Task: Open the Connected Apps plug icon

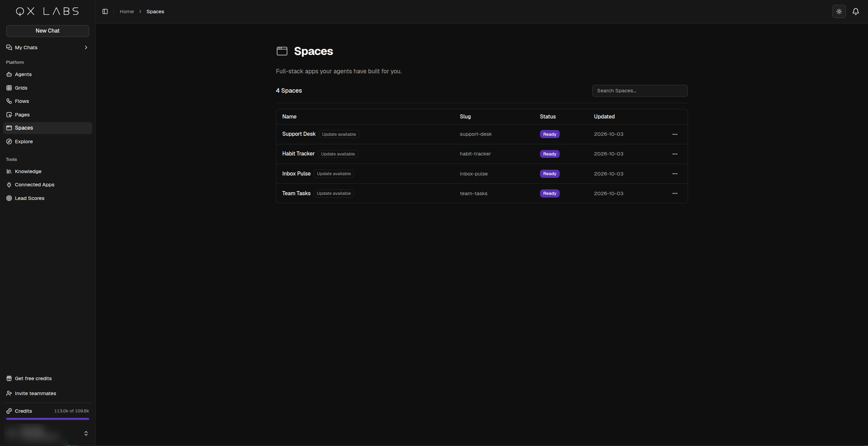Action: [x=9, y=185]
